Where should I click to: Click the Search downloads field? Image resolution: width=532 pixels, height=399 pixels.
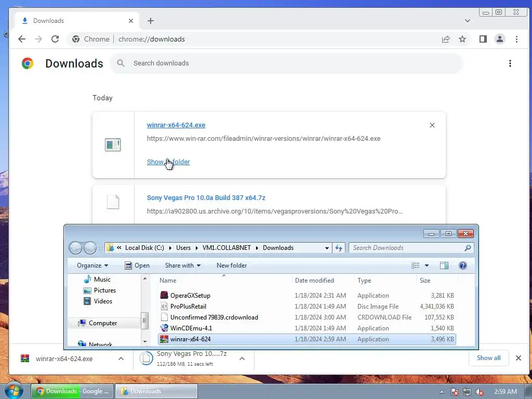coord(287,63)
